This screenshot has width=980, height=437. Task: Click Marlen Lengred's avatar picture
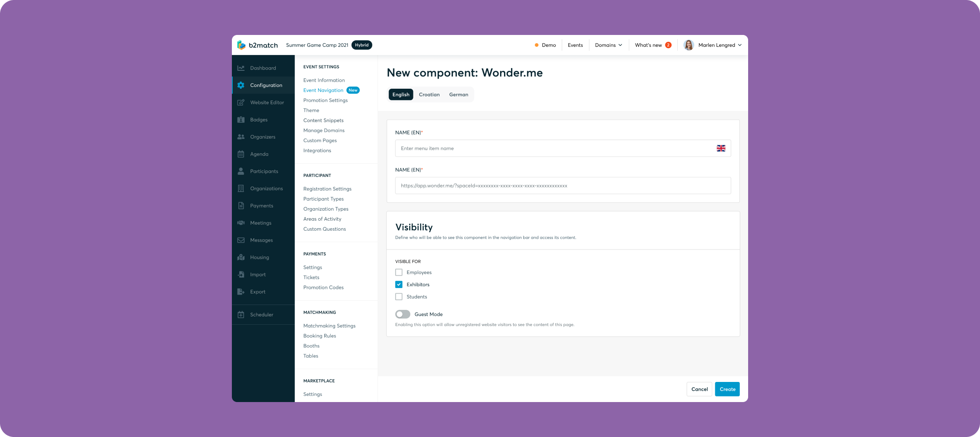pyautogui.click(x=689, y=45)
